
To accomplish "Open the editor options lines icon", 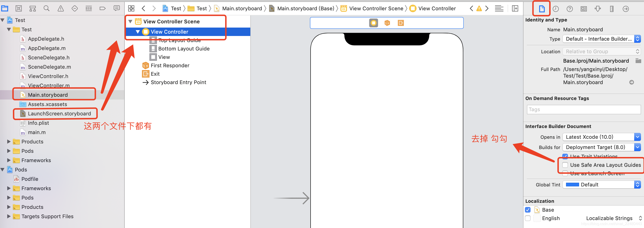I will [499, 8].
